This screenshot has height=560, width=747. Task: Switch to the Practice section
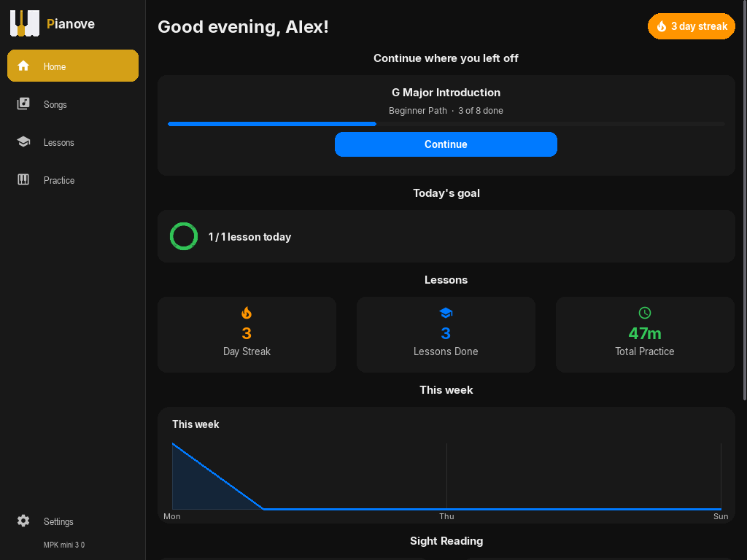coord(73,180)
